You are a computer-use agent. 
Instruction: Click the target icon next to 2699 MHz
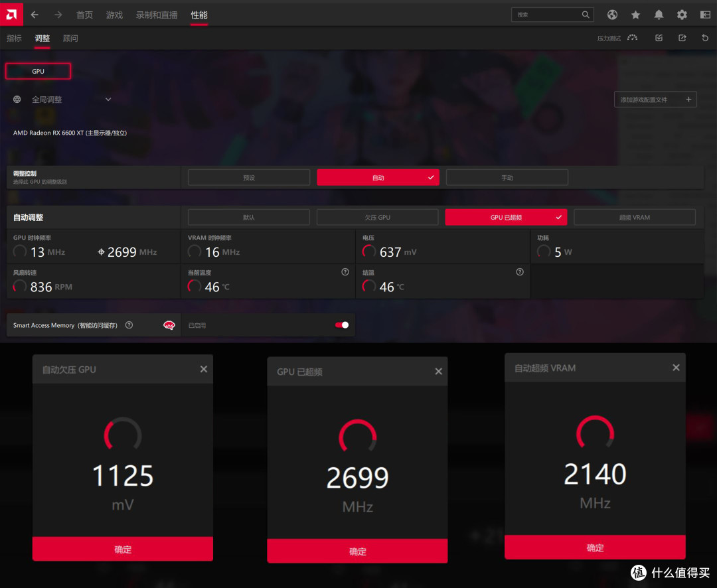coord(101,252)
